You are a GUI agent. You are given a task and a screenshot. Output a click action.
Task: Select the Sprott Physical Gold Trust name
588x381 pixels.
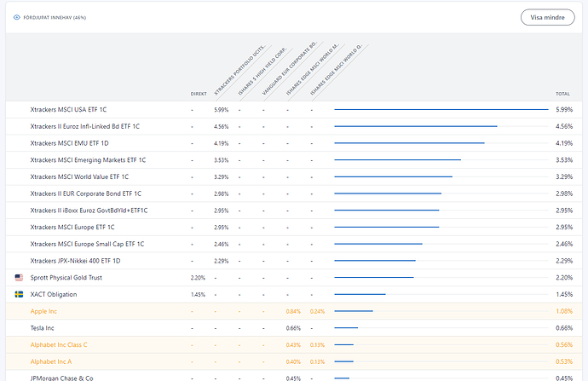66,278
